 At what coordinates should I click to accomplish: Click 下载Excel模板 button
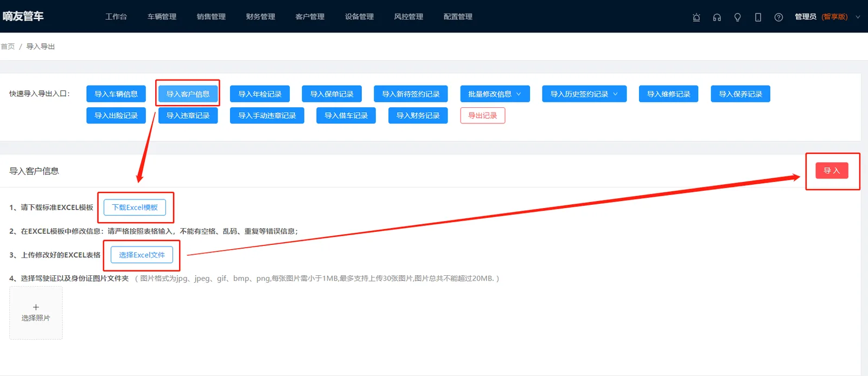135,208
